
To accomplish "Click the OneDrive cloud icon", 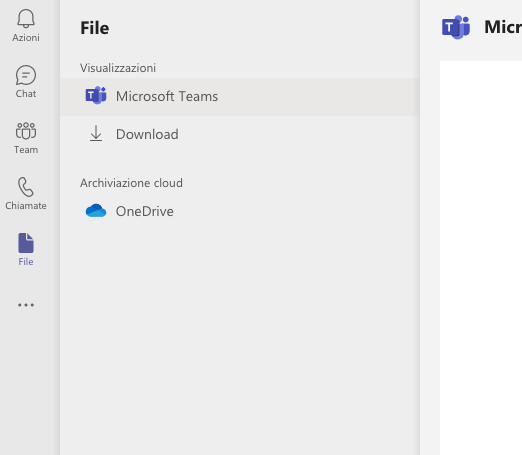I will coord(96,211).
